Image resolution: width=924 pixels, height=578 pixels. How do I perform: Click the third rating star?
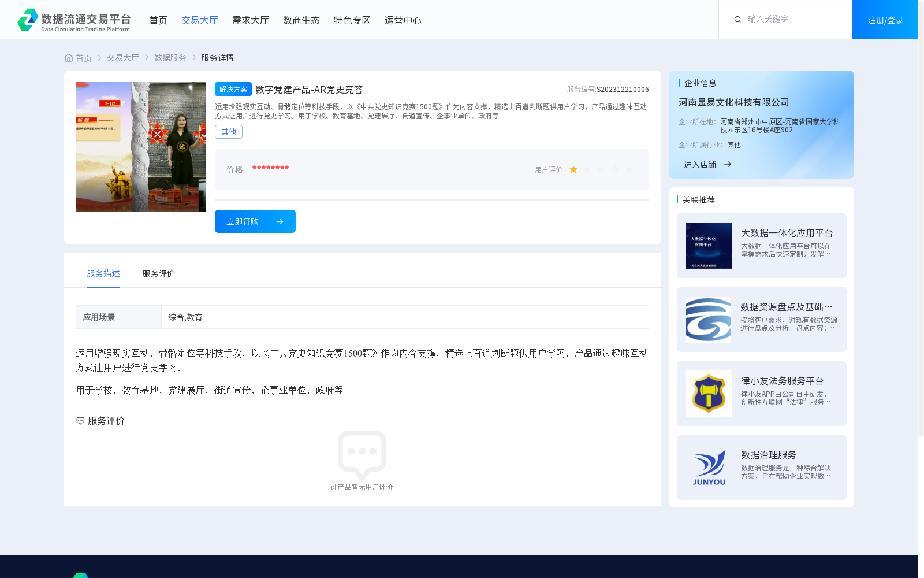601,169
